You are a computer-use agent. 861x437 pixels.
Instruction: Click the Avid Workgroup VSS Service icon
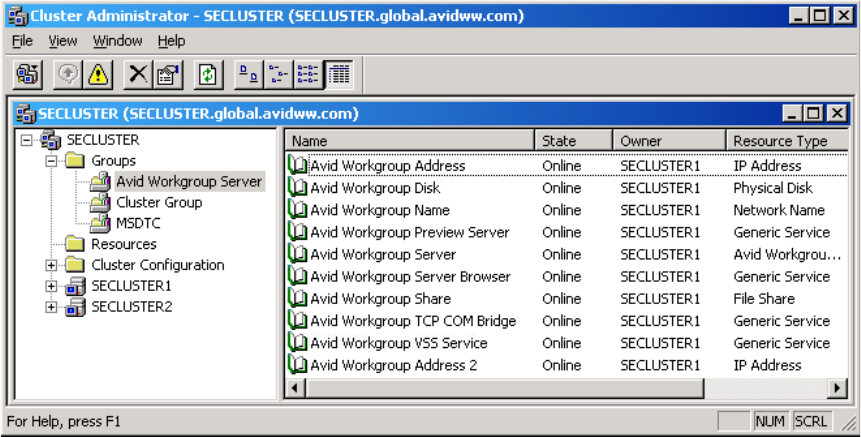[x=298, y=343]
